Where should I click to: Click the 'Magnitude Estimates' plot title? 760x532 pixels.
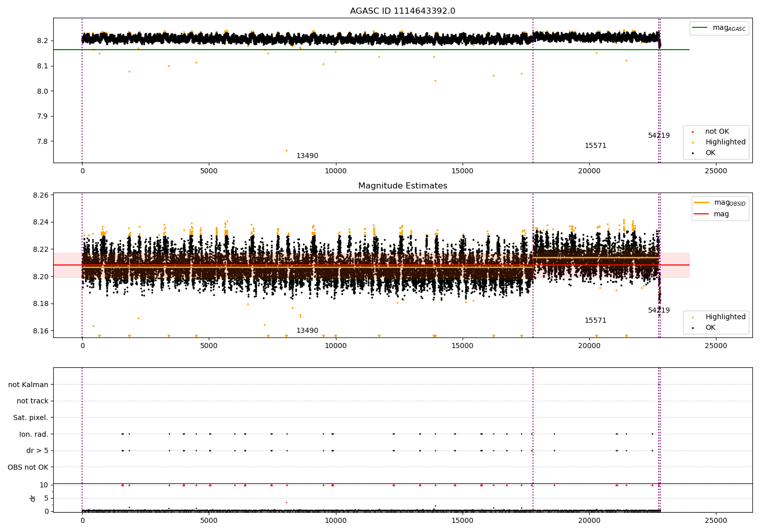tap(402, 186)
